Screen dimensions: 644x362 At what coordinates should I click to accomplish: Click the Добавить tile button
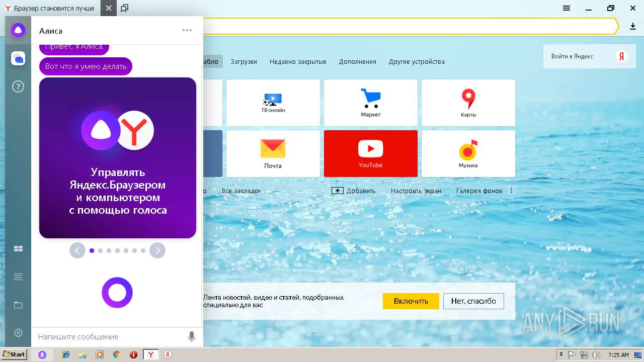pyautogui.click(x=354, y=191)
